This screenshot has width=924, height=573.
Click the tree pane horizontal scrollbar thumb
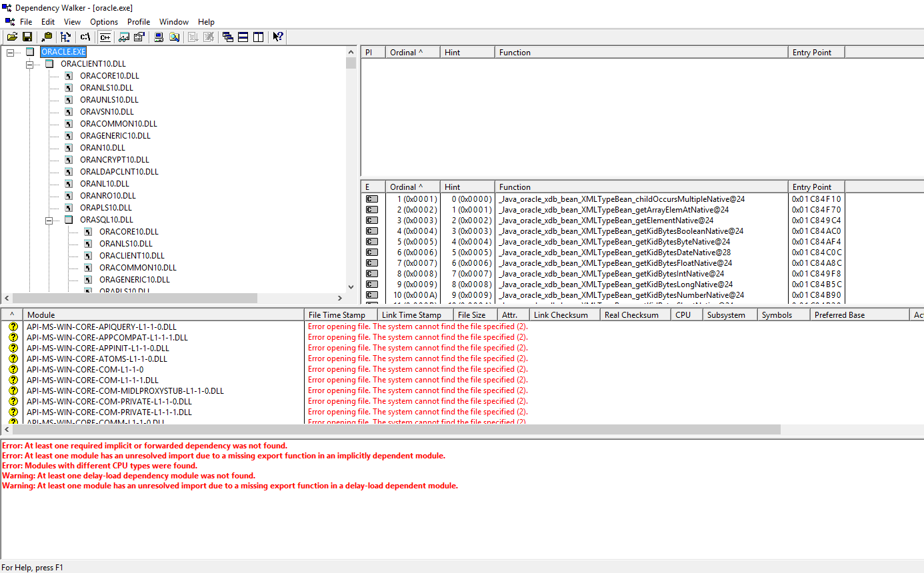tap(135, 298)
